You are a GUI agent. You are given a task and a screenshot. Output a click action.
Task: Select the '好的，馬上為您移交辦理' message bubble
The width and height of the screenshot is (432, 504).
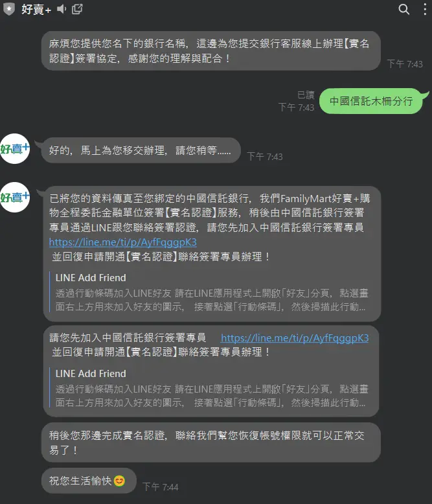pyautogui.click(x=141, y=150)
